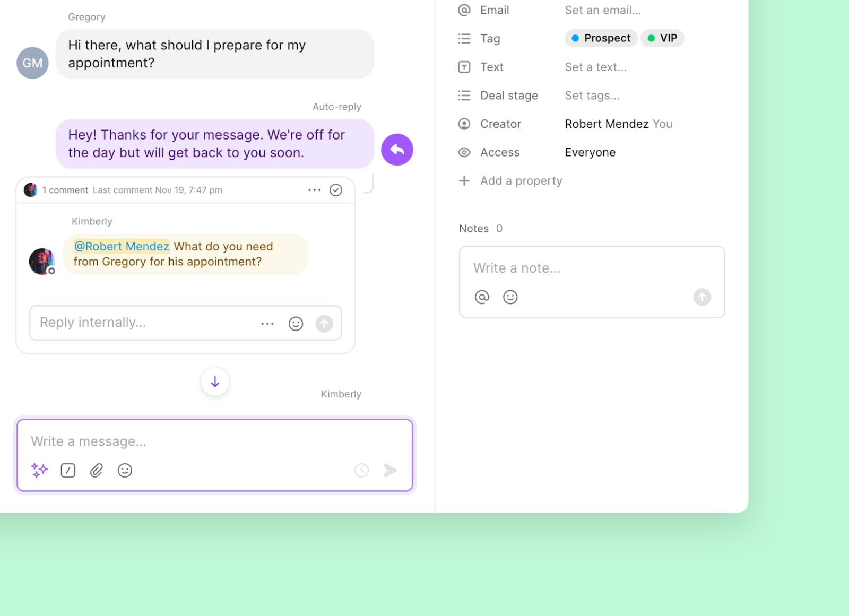Image resolution: width=849 pixels, height=616 pixels.
Task: Select the Prospect tag chip
Action: tap(601, 38)
